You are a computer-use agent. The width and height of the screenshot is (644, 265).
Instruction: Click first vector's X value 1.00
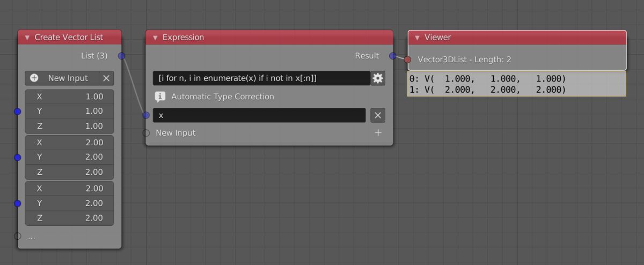point(69,97)
